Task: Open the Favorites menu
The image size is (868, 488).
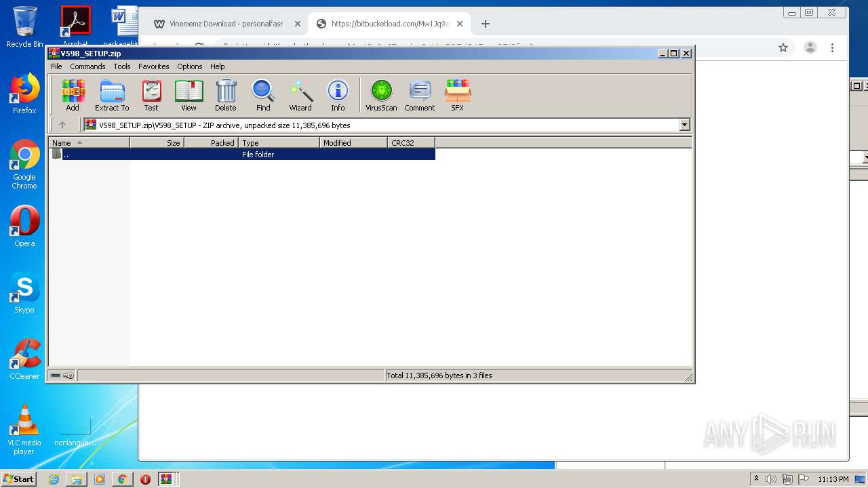Action: pos(154,66)
